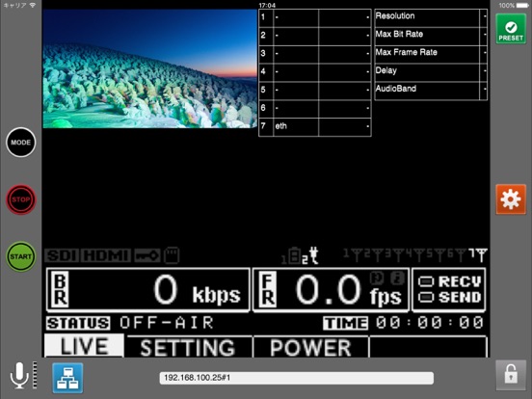The height and width of the screenshot is (399, 532).
Task: Click antenna 1 signal icon
Action: point(352,254)
